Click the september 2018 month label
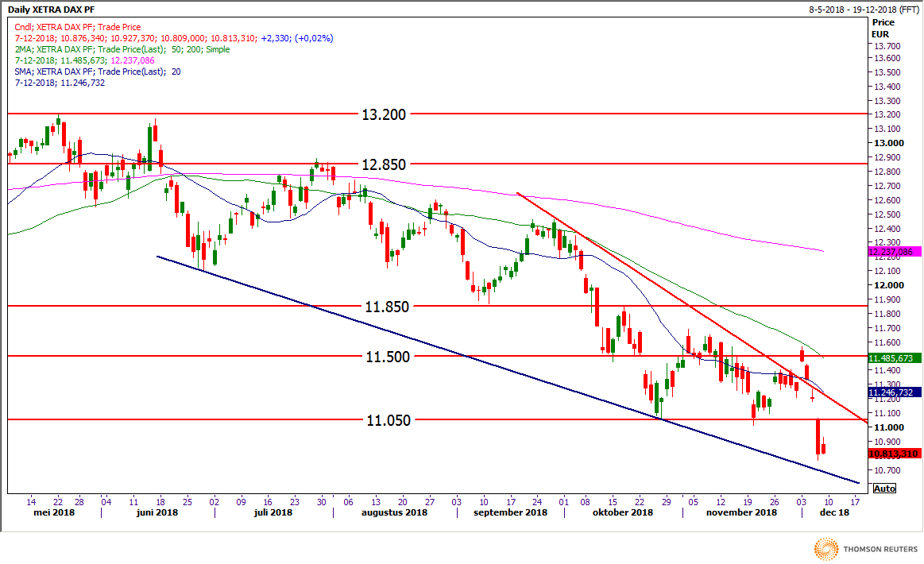The width and height of the screenshot is (924, 564). (510, 512)
